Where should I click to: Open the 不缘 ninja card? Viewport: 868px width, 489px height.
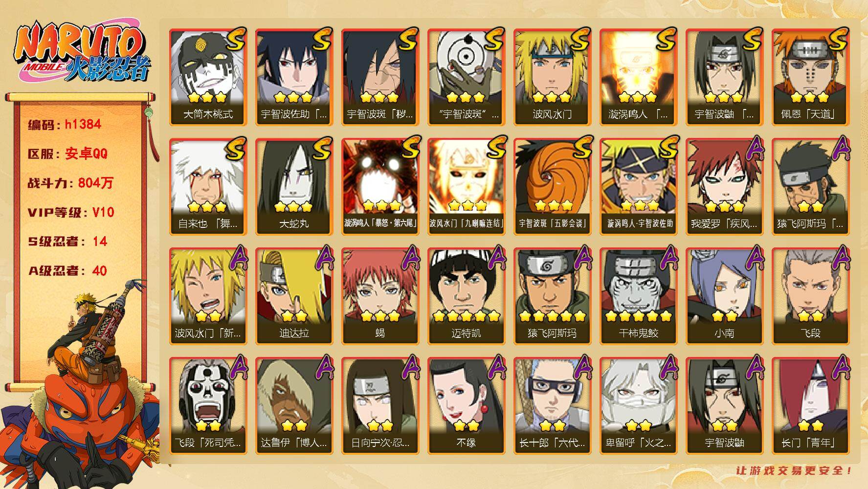click(x=466, y=405)
